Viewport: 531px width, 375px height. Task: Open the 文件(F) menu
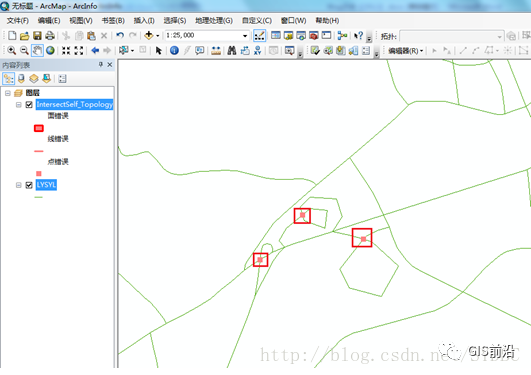coord(18,21)
